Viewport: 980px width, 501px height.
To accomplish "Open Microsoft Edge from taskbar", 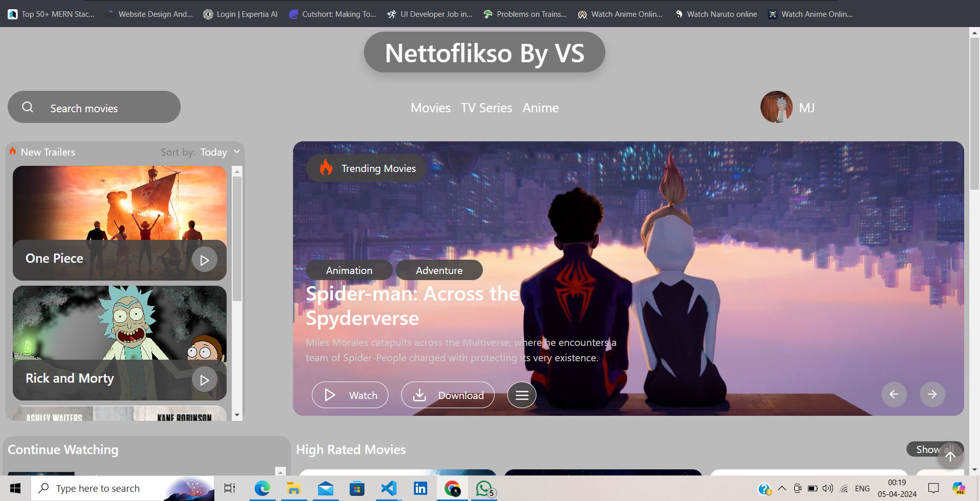I will click(262, 488).
